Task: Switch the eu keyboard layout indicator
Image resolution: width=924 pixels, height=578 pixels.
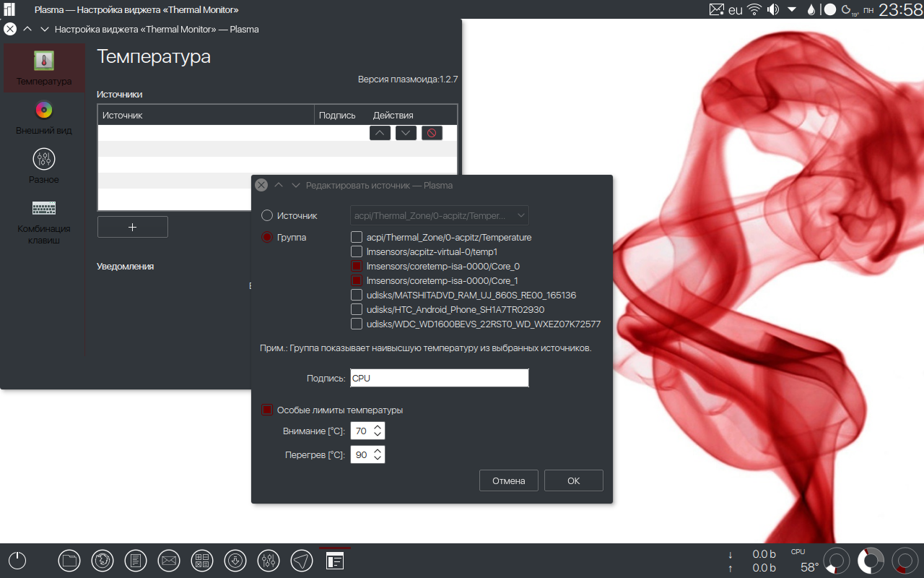Action: tap(736, 10)
